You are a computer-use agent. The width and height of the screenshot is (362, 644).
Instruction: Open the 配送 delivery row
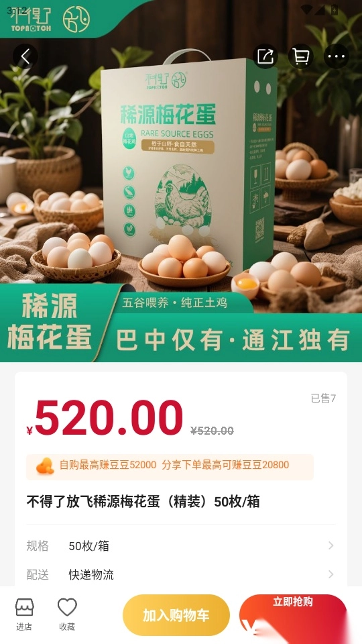point(181,574)
